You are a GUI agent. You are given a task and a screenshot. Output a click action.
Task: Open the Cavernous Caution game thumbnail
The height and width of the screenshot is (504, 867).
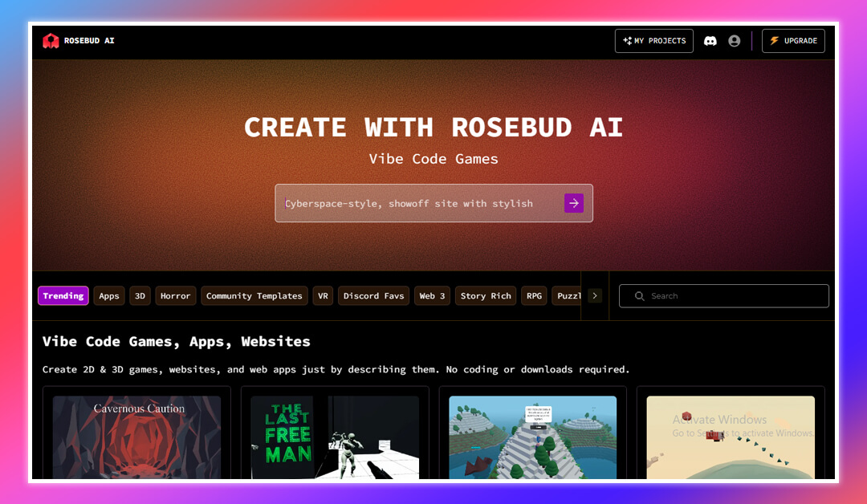click(136, 437)
